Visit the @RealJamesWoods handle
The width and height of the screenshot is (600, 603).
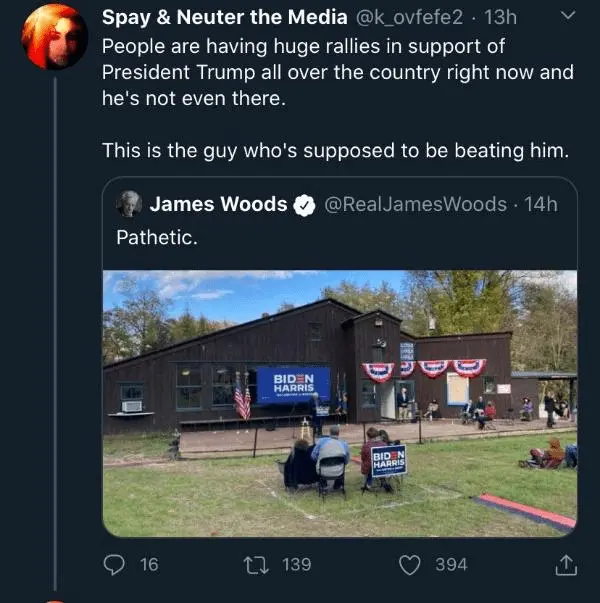[x=416, y=204]
